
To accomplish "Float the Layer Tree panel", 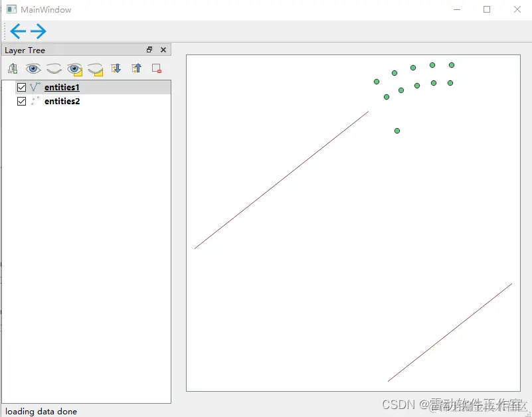I will [149, 50].
